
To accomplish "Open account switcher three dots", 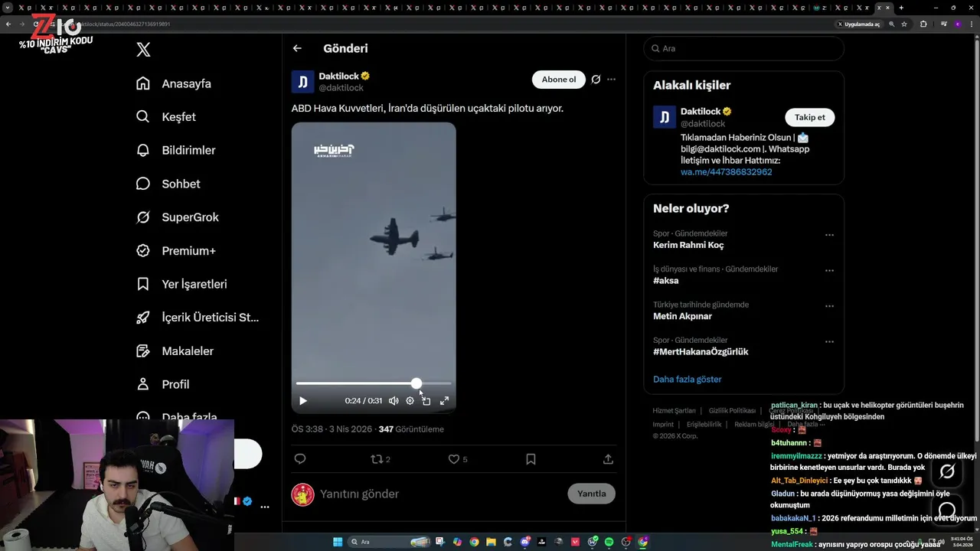I will click(x=265, y=507).
